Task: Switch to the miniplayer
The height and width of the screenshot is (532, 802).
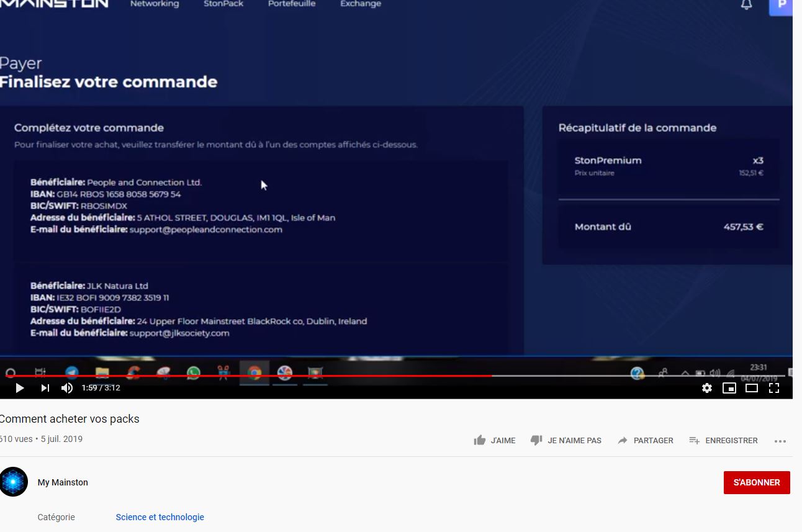Action: (x=729, y=388)
